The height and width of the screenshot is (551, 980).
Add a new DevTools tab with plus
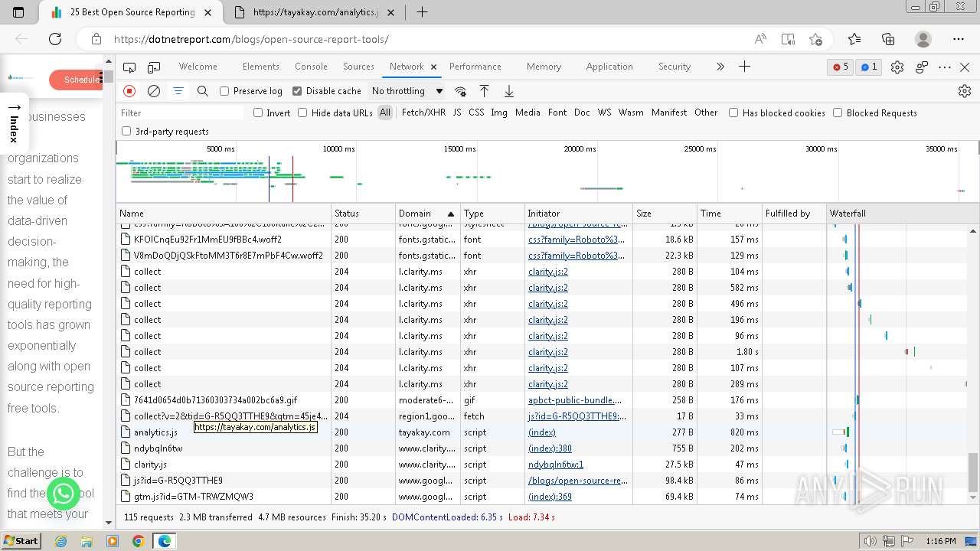[744, 67]
